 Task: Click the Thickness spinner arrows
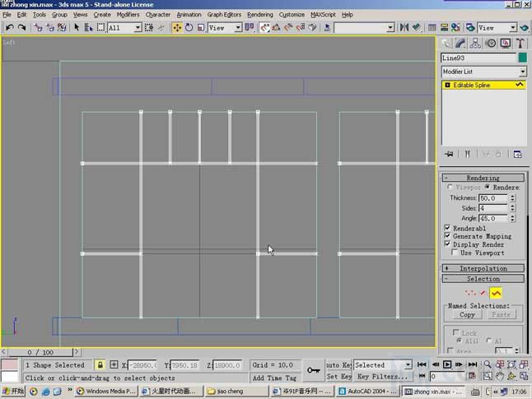tap(512, 198)
